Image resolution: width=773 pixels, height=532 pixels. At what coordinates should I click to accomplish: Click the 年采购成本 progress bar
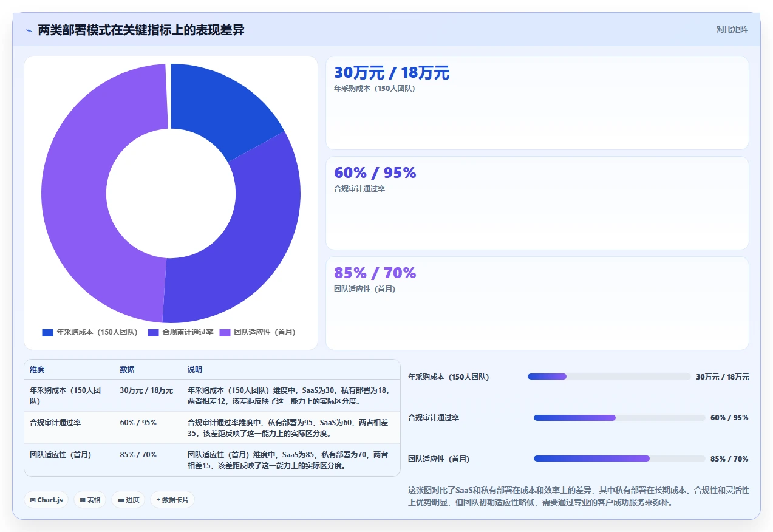pyautogui.click(x=610, y=377)
